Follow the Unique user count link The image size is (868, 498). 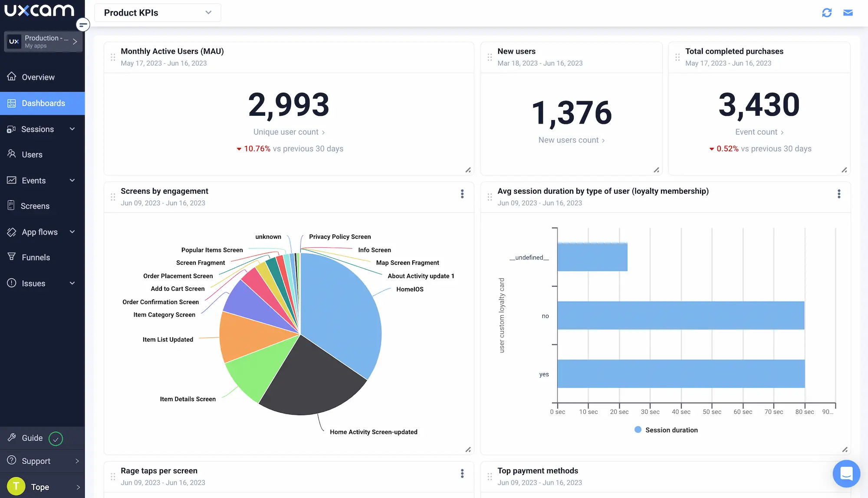click(x=289, y=132)
